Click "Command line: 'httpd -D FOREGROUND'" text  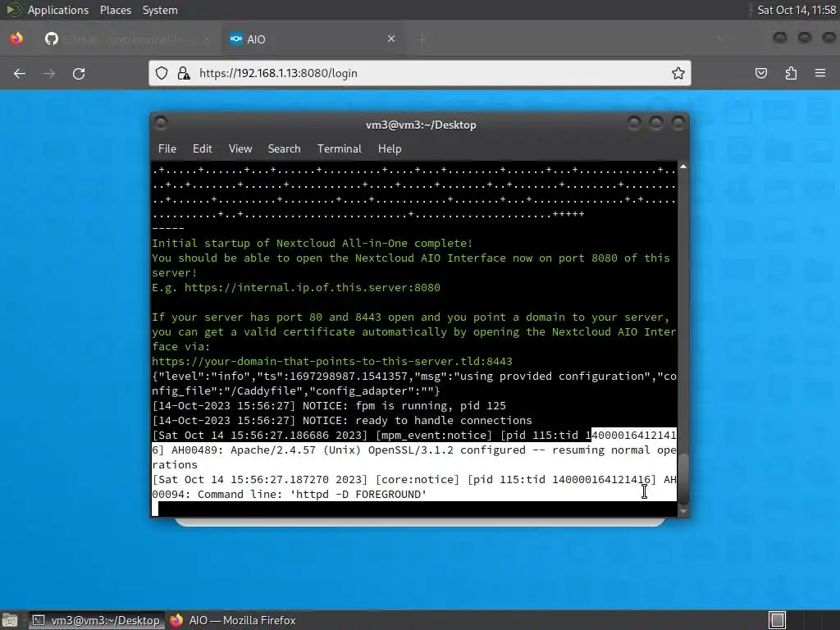tap(313, 495)
